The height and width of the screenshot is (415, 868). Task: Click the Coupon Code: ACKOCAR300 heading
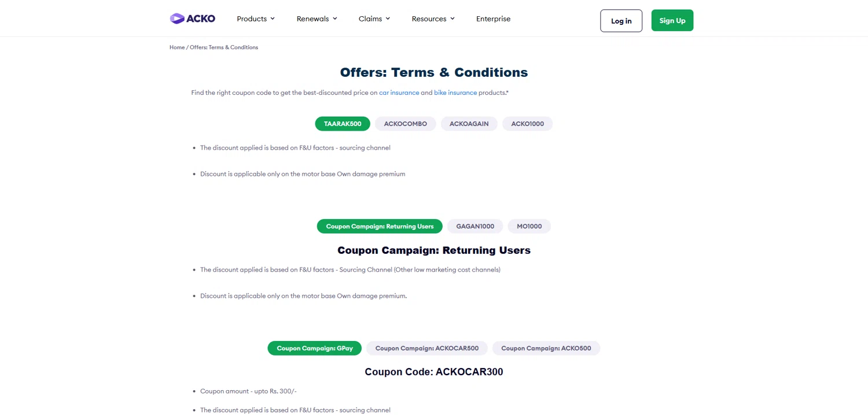[x=434, y=372]
